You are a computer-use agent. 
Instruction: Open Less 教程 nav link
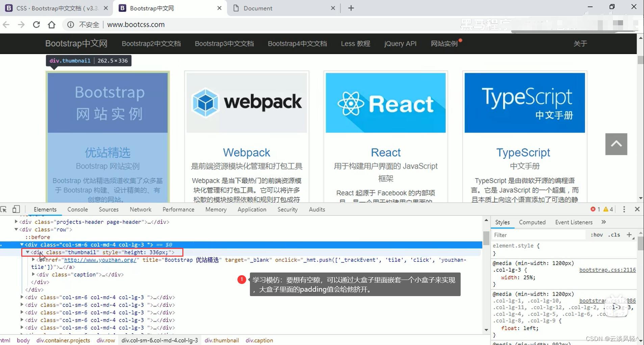point(356,44)
